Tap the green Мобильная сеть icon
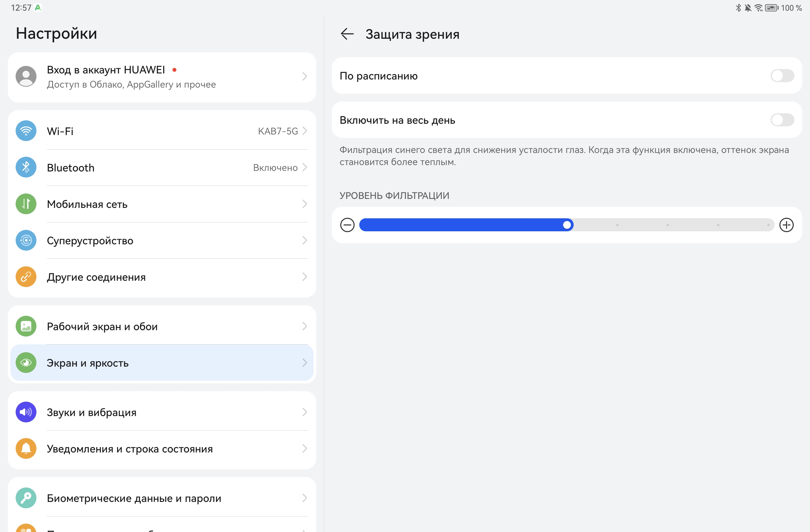810x532 pixels. (26, 204)
